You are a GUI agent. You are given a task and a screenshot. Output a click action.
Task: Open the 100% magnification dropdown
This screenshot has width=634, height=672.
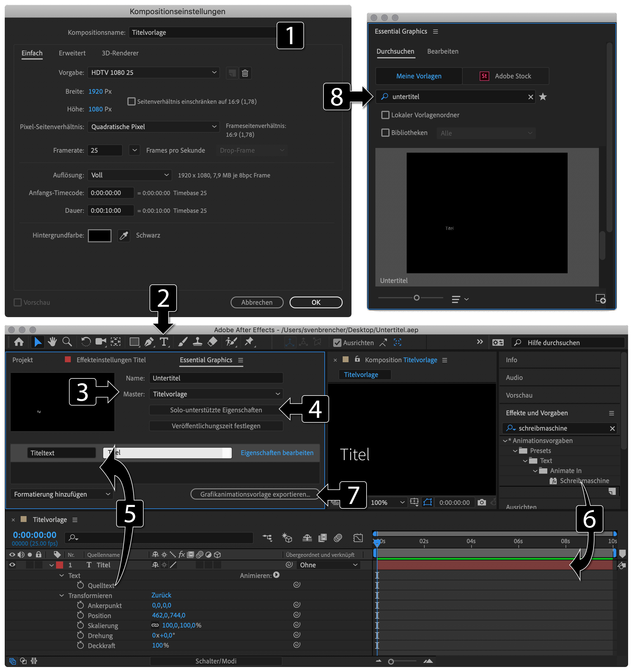[x=387, y=503]
